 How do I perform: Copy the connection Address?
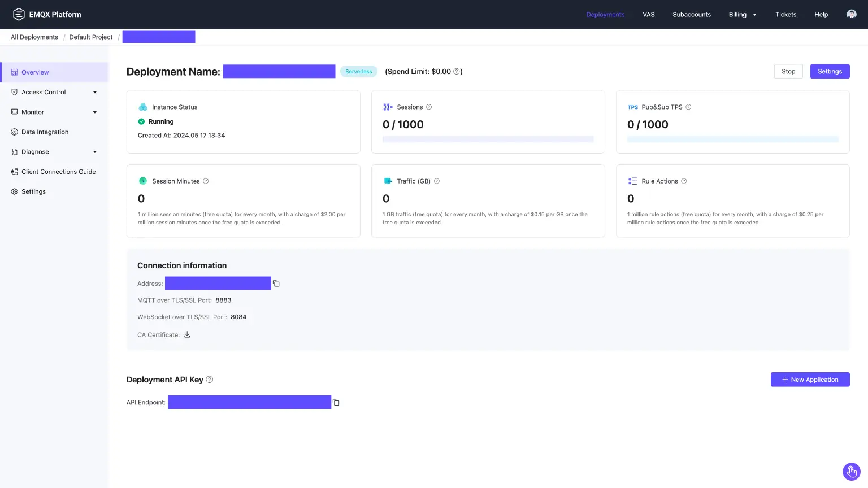276,283
